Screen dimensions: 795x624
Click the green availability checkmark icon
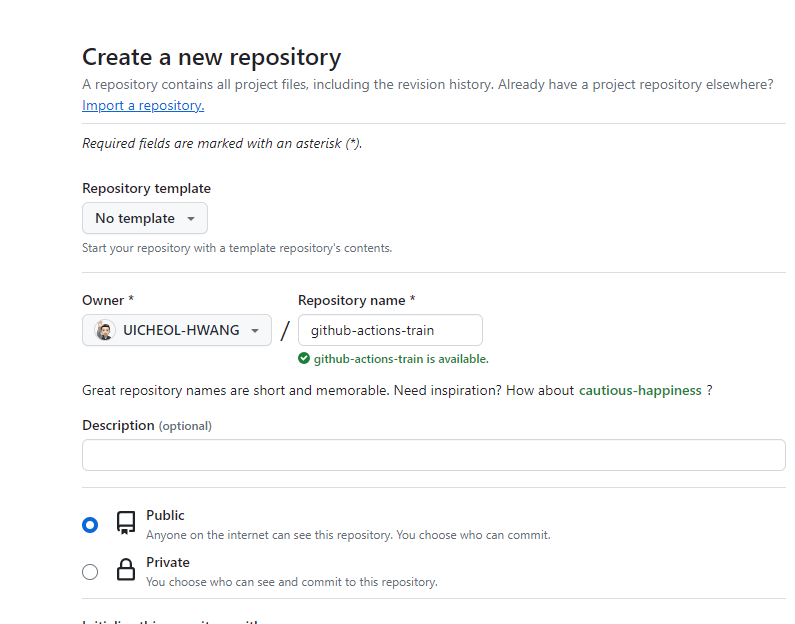(x=304, y=358)
